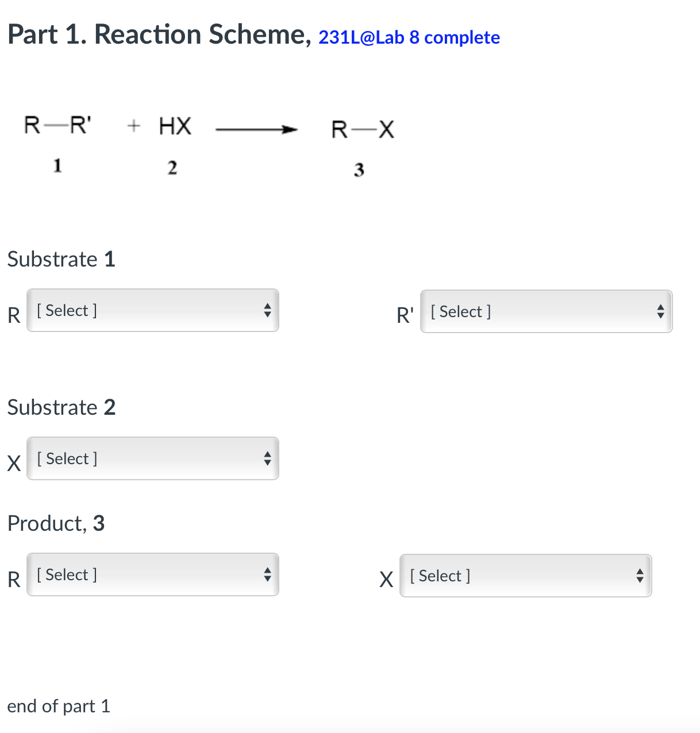This screenshot has height=733, width=700.
Task: Click the X dropdown arrow under Substrate 2
Action: click(268, 458)
